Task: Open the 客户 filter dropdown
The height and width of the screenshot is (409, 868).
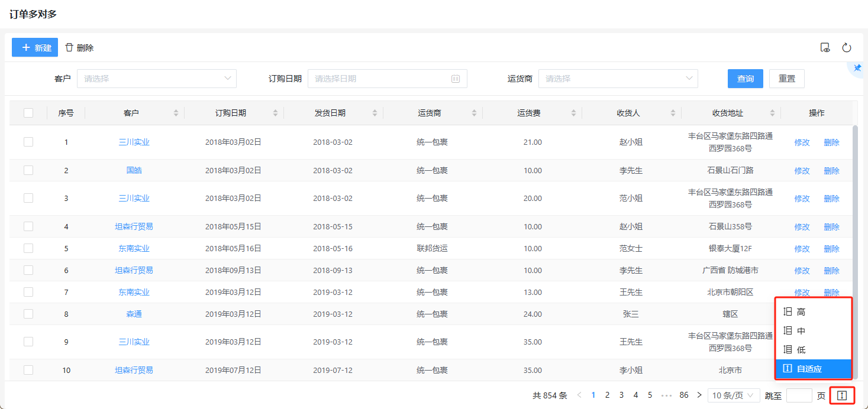Action: pos(157,79)
